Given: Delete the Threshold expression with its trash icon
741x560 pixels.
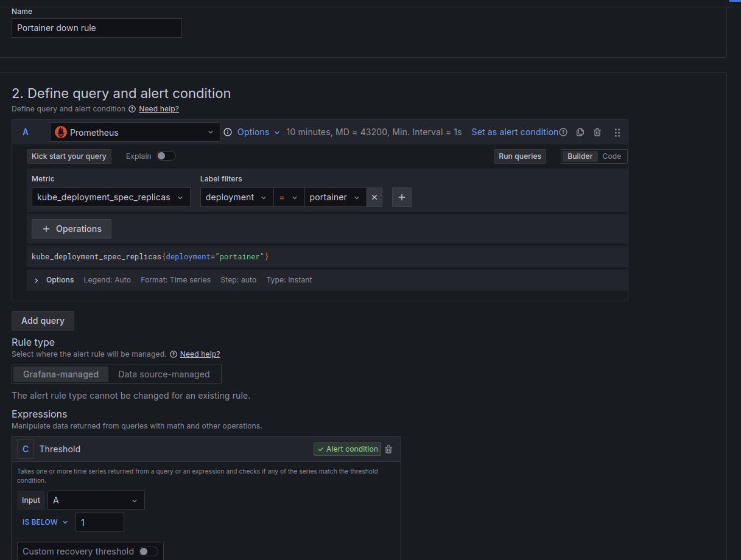Looking at the screenshot, I should [x=388, y=449].
